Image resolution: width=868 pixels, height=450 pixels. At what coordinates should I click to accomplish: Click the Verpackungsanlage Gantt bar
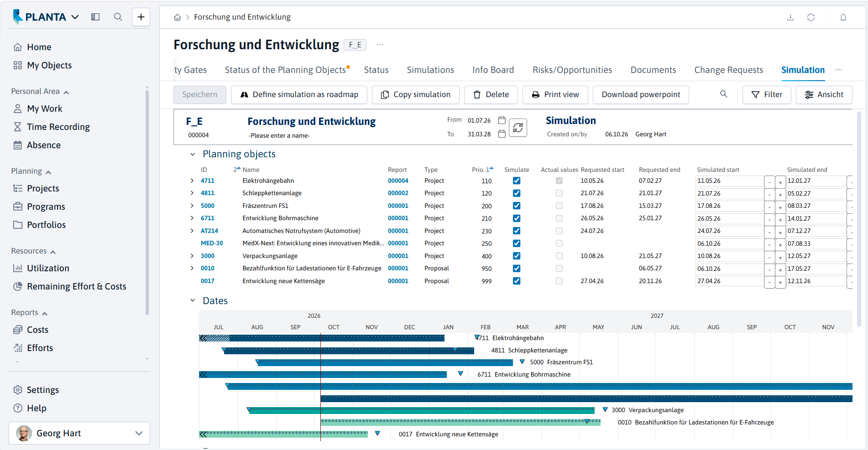click(x=421, y=410)
